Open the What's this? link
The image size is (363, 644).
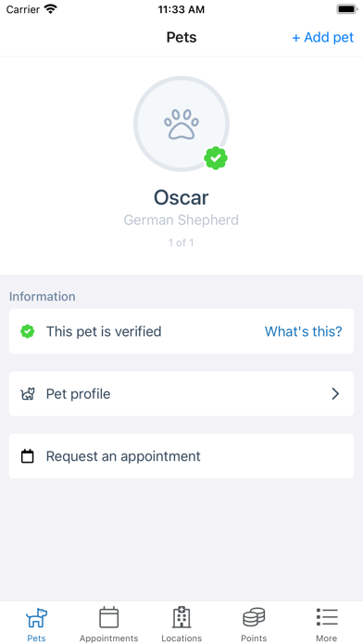[x=304, y=331]
